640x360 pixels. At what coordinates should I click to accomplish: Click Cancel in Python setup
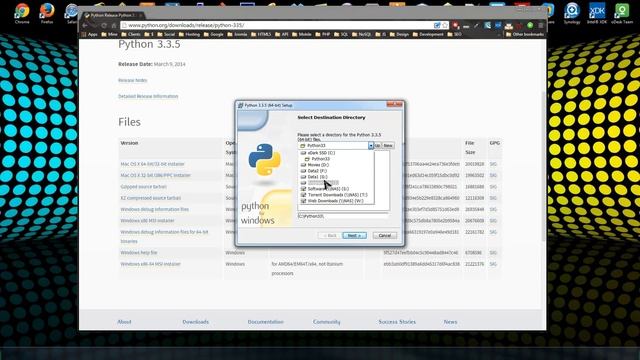point(384,236)
